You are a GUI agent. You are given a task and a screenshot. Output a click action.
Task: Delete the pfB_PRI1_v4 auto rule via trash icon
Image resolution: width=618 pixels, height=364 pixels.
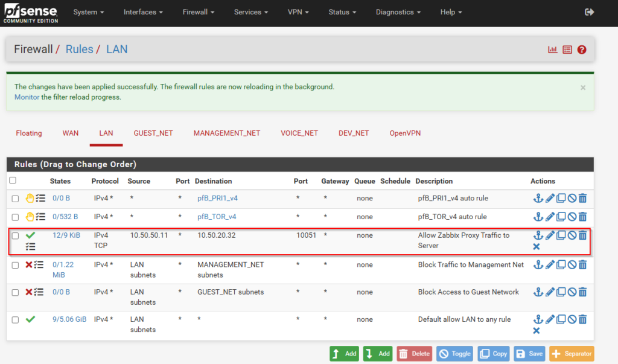(x=582, y=199)
